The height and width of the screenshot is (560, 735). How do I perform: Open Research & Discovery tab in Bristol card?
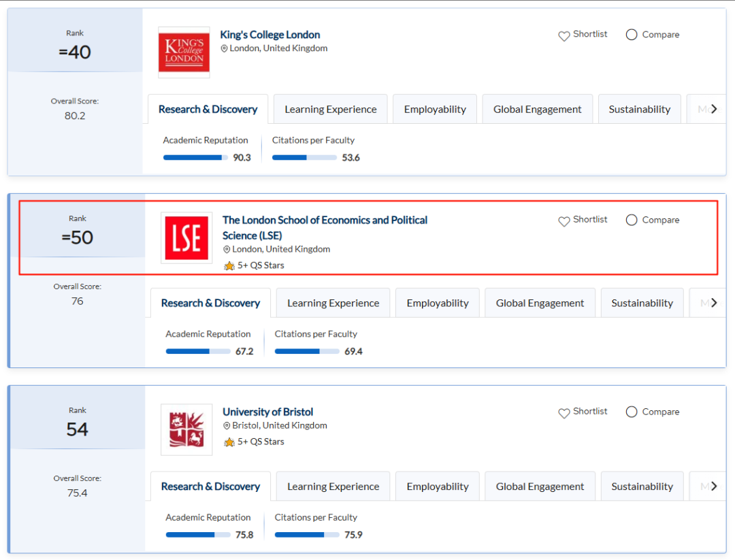pyautogui.click(x=210, y=487)
